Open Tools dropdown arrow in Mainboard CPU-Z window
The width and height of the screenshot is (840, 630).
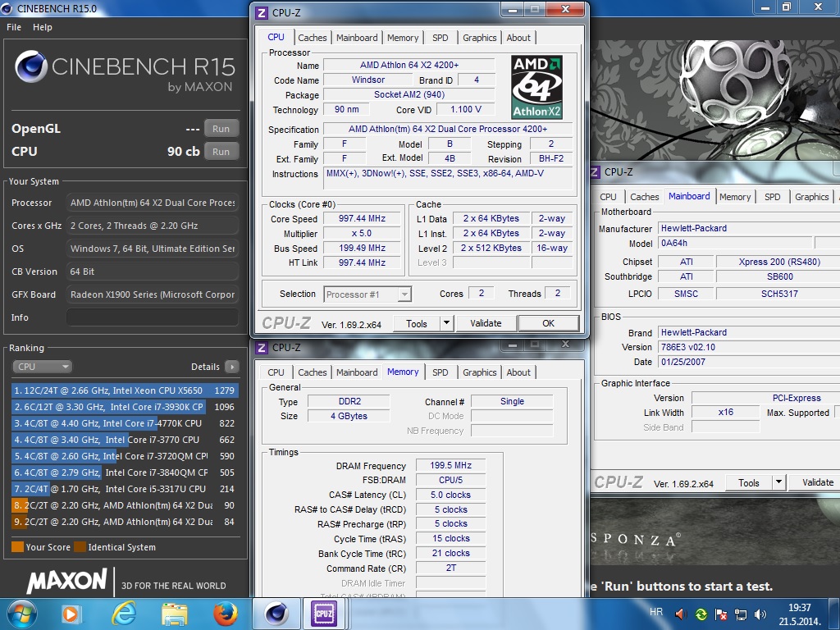pyautogui.click(x=779, y=482)
